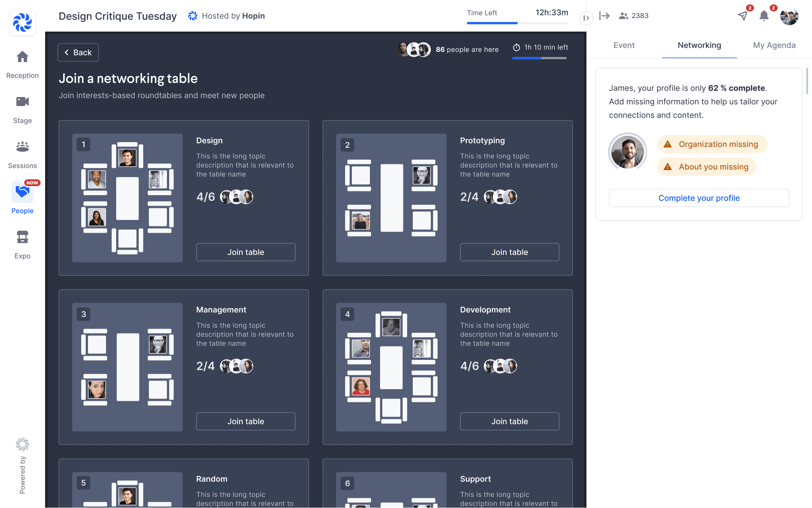Open the Expo booth icon

coord(23,237)
